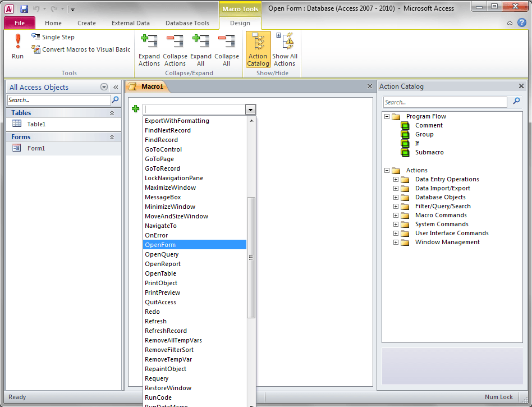Toggle Show All Actions

285,50
